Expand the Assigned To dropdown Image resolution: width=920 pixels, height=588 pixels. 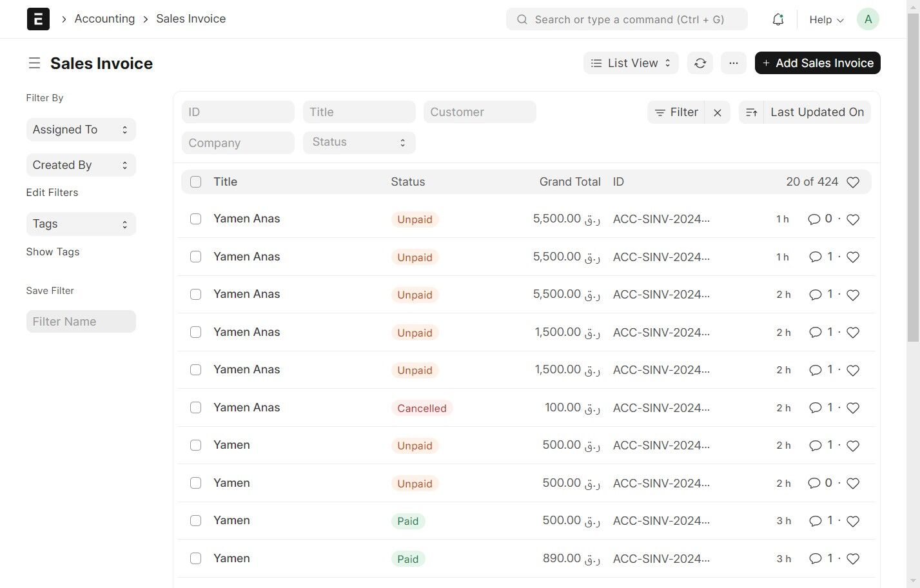[81, 130]
